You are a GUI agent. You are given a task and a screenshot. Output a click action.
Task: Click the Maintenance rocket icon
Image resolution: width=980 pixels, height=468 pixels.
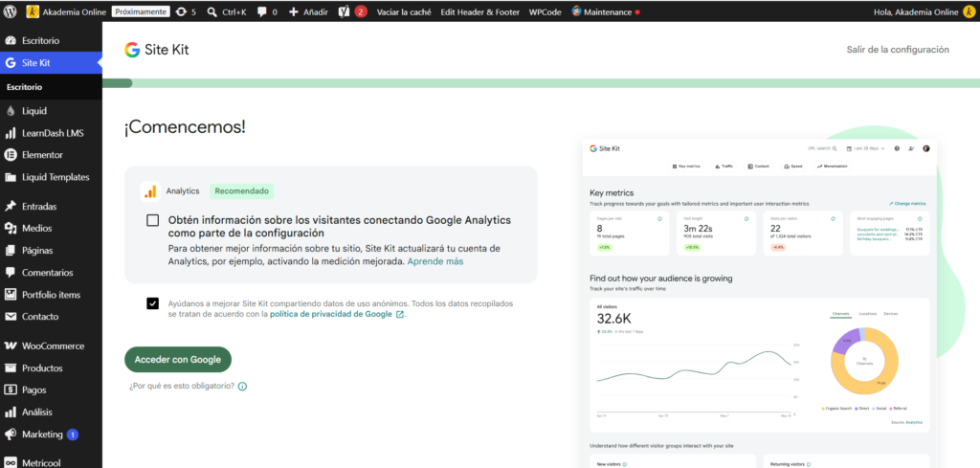576,11
